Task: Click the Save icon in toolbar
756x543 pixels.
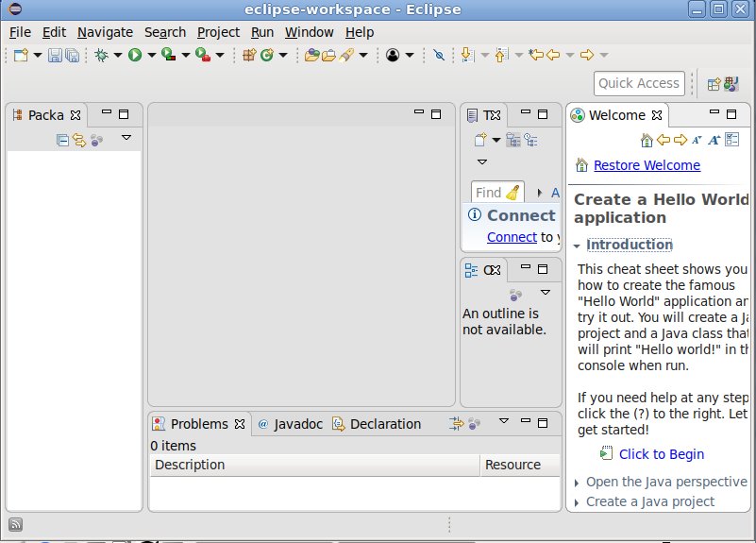Action: (55, 56)
